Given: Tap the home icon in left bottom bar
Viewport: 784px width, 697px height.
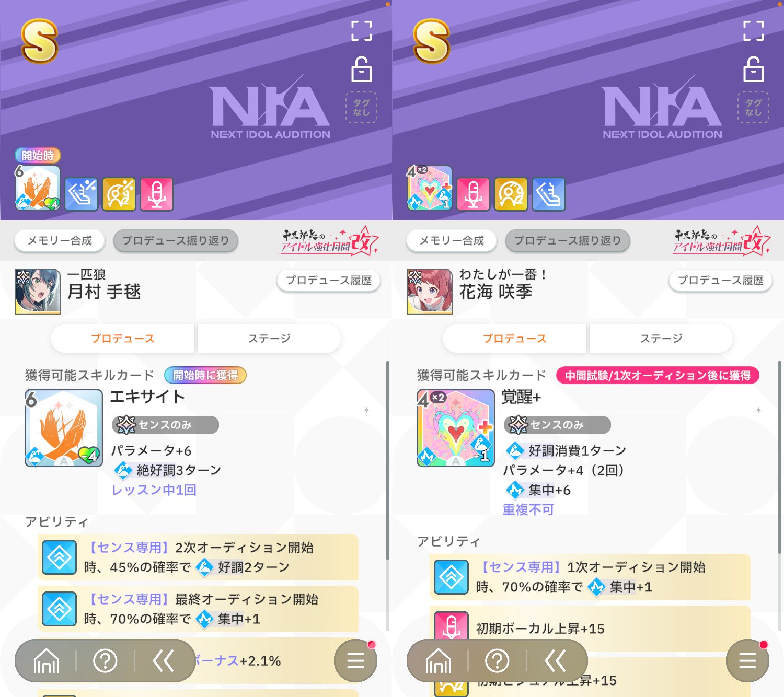Looking at the screenshot, I should (47, 661).
